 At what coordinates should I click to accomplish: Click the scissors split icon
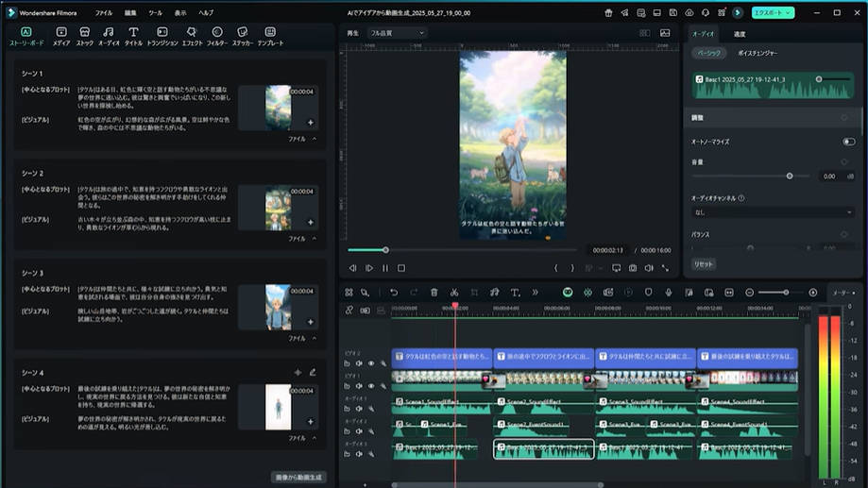point(454,292)
